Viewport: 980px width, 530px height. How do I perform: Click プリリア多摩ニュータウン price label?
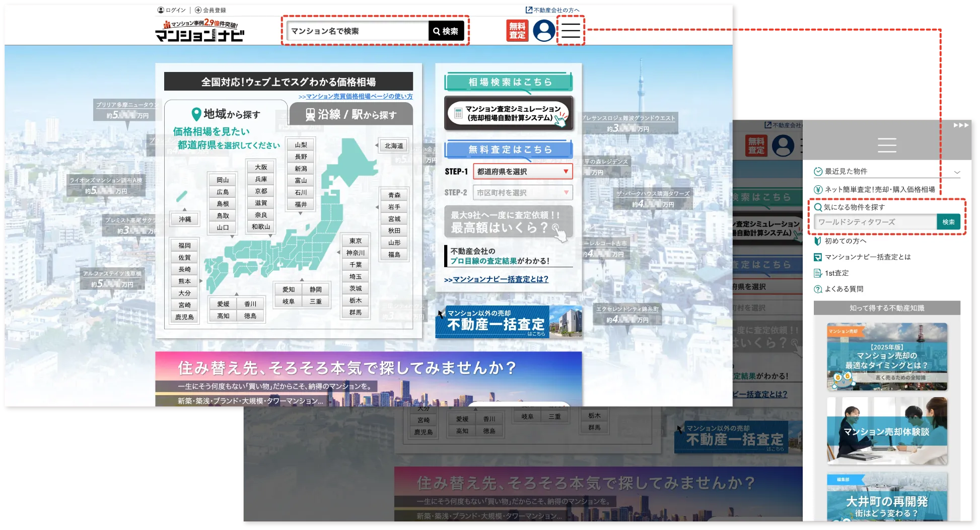click(127, 110)
